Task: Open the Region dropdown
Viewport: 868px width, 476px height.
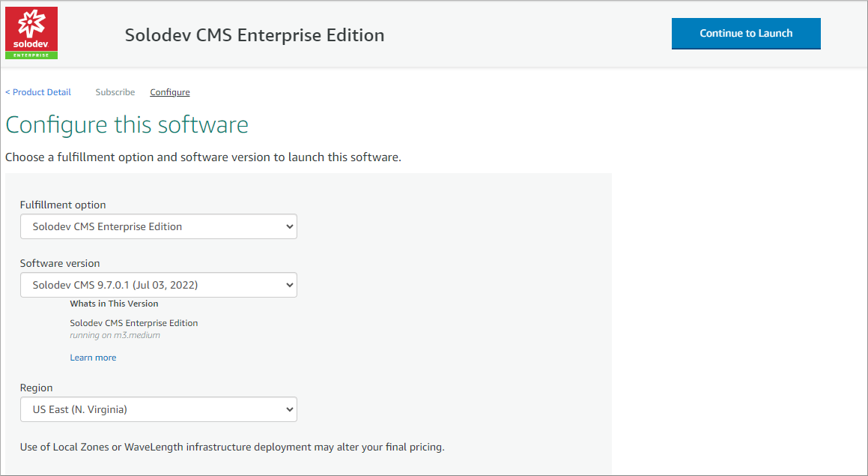Action: click(158, 409)
